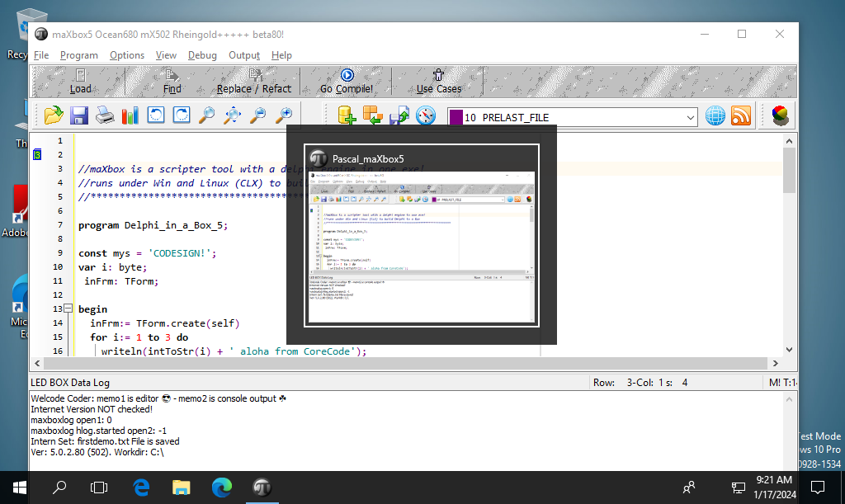The height and width of the screenshot is (504, 845).
Task: Click the database with green plus icon
Action: click(x=347, y=116)
